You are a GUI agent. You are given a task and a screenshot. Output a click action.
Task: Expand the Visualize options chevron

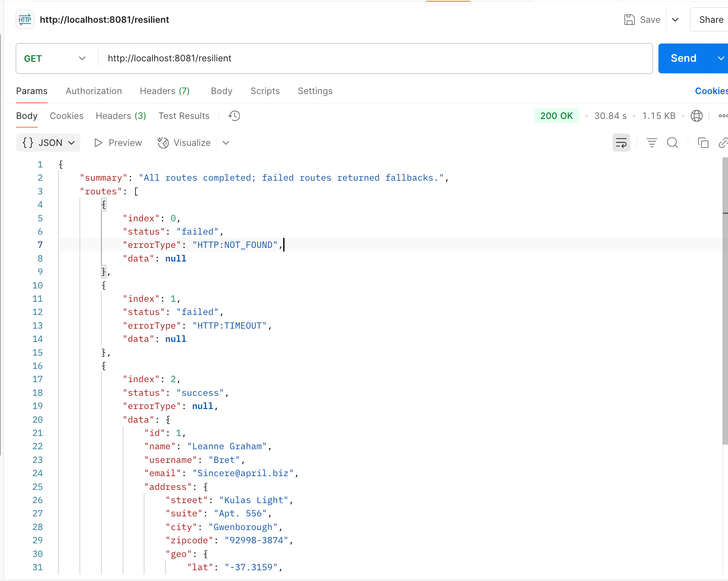pos(226,143)
